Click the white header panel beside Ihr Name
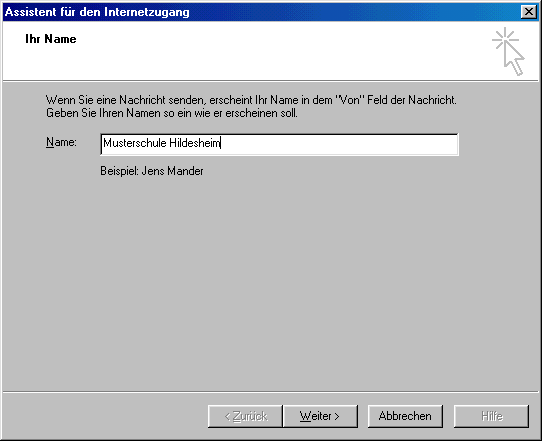This screenshot has height=441, width=542. coord(277,52)
